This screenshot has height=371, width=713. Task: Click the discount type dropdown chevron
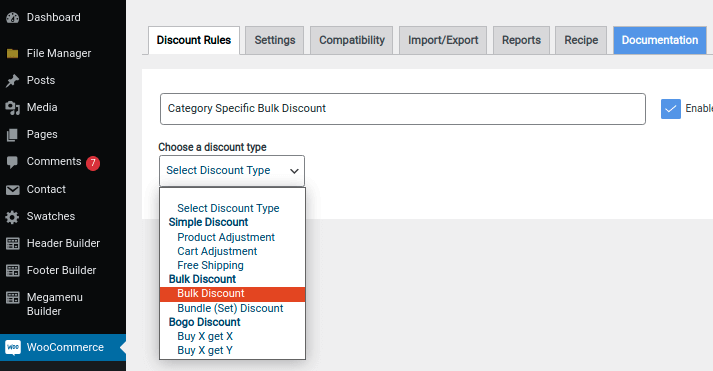pos(294,171)
